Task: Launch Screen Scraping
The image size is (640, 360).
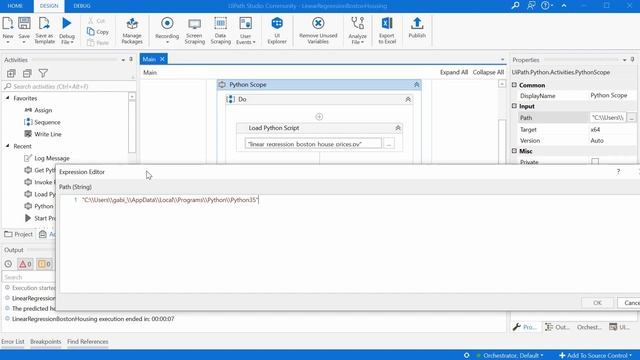Action: (195, 30)
